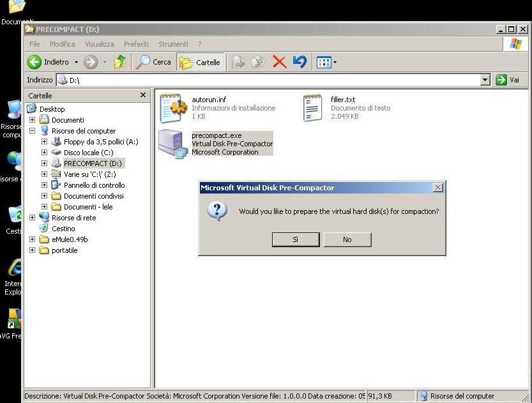Open the Modifica menu

point(63,44)
